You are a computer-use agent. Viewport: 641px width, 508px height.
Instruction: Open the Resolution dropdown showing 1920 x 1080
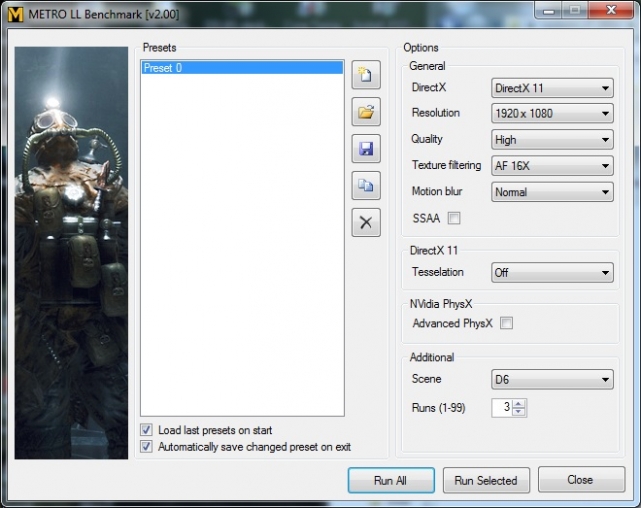point(552,113)
